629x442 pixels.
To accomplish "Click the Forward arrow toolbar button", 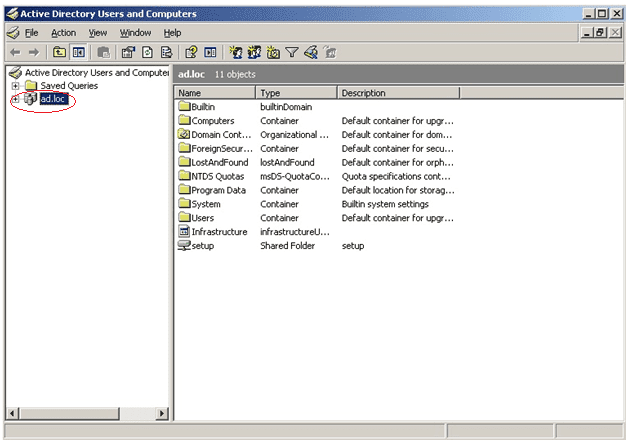I will 34,52.
